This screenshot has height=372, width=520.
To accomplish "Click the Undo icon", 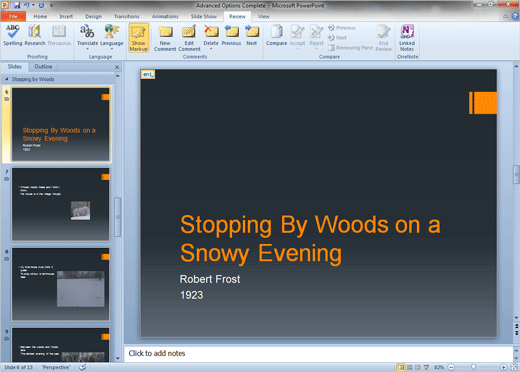I will [x=26, y=5].
